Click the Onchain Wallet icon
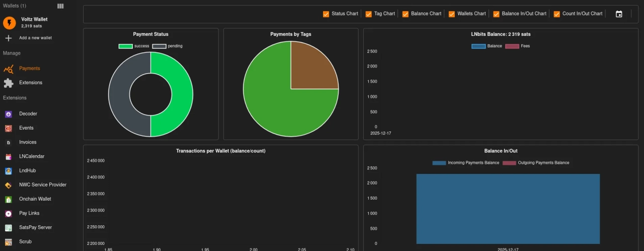The height and width of the screenshot is (251, 644). pyautogui.click(x=9, y=199)
